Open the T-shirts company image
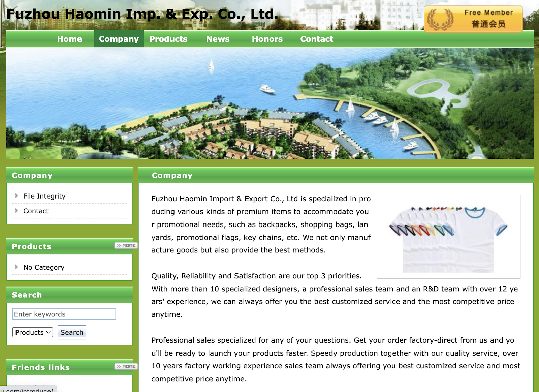Viewport: 539px width, 392px height. coord(448,237)
